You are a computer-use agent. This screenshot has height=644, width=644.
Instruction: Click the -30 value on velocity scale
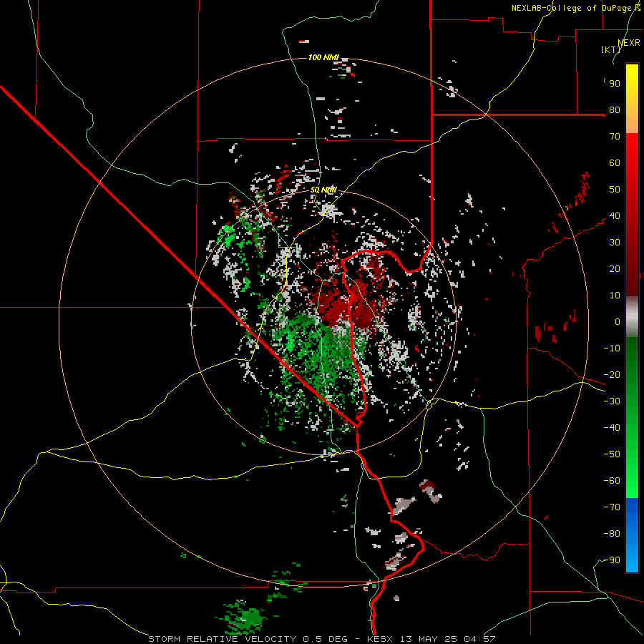pyautogui.click(x=612, y=401)
